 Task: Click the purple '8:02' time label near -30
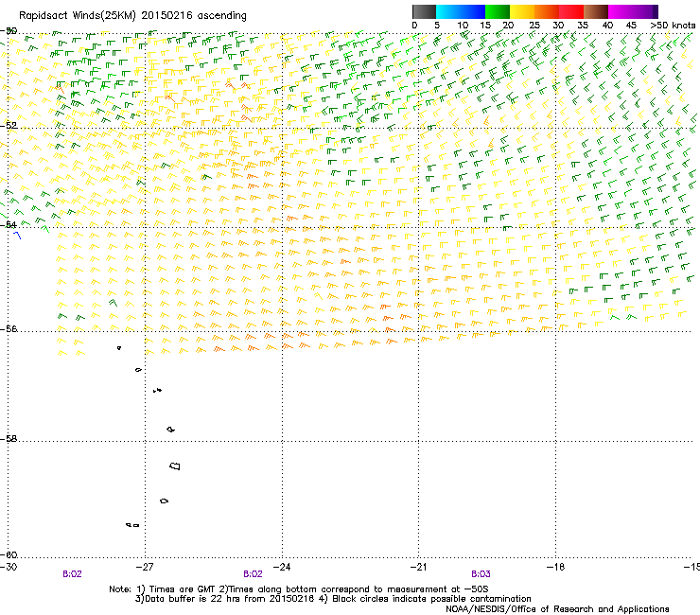[x=72, y=574]
